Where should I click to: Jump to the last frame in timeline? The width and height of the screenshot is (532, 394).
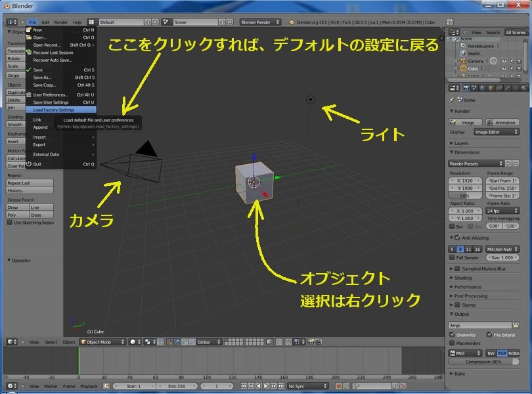pyautogui.click(x=281, y=386)
